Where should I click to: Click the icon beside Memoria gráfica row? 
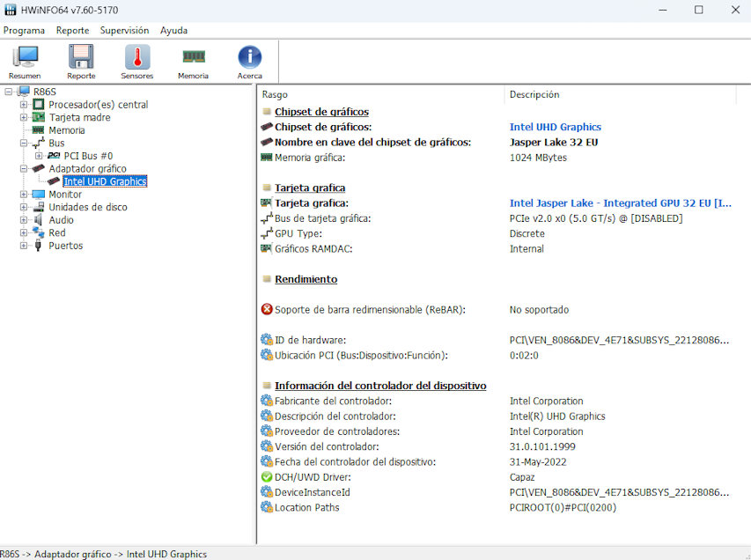(x=266, y=157)
